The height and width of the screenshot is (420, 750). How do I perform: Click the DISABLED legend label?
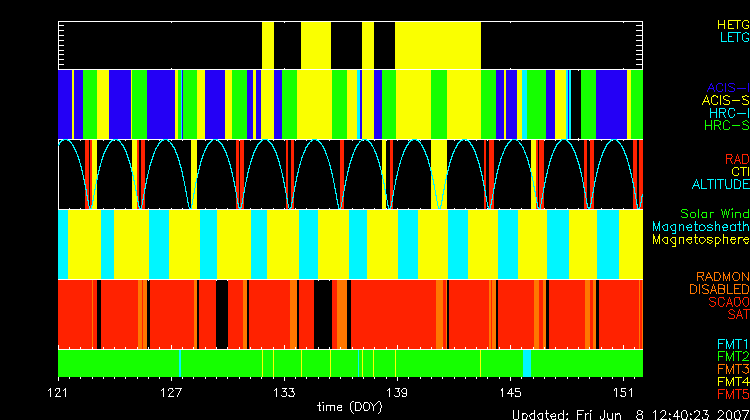(x=719, y=290)
